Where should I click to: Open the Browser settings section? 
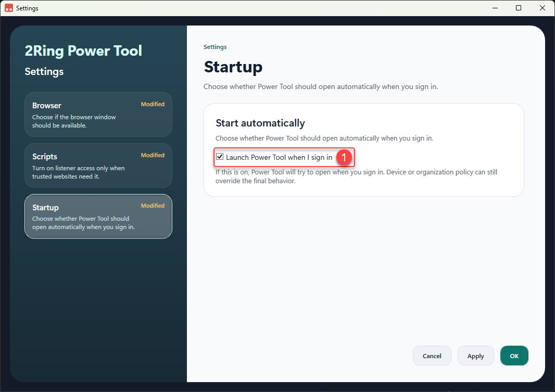click(x=98, y=115)
